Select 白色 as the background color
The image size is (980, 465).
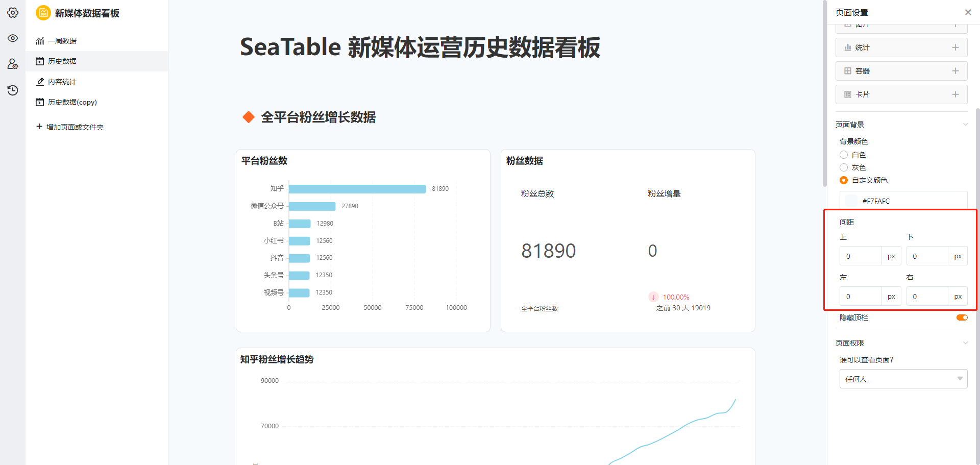pos(844,154)
